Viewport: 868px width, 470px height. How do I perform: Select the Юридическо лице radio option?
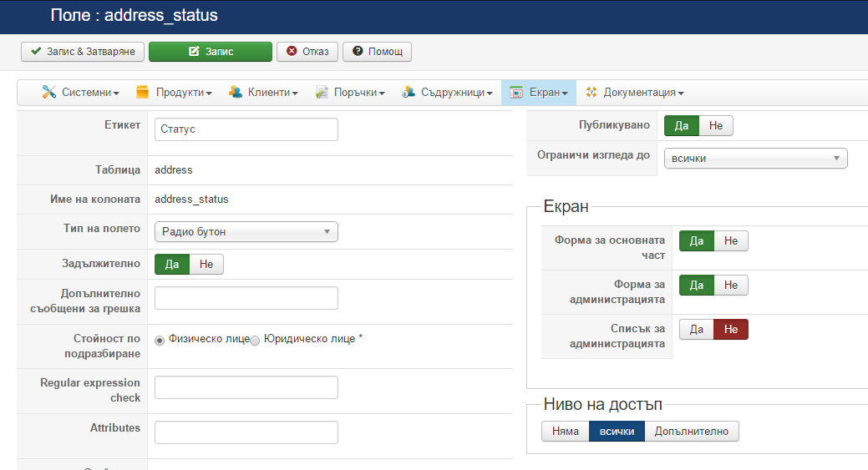pyautogui.click(x=256, y=340)
